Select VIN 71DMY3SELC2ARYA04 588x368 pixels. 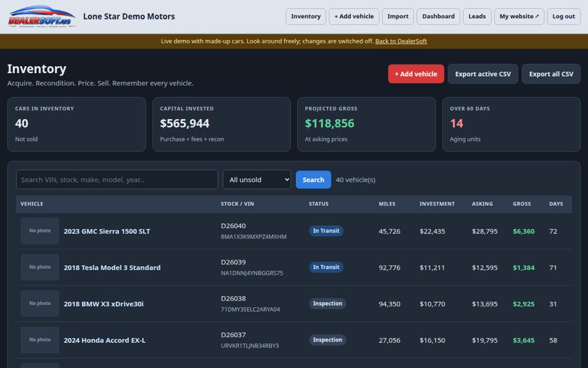point(251,309)
